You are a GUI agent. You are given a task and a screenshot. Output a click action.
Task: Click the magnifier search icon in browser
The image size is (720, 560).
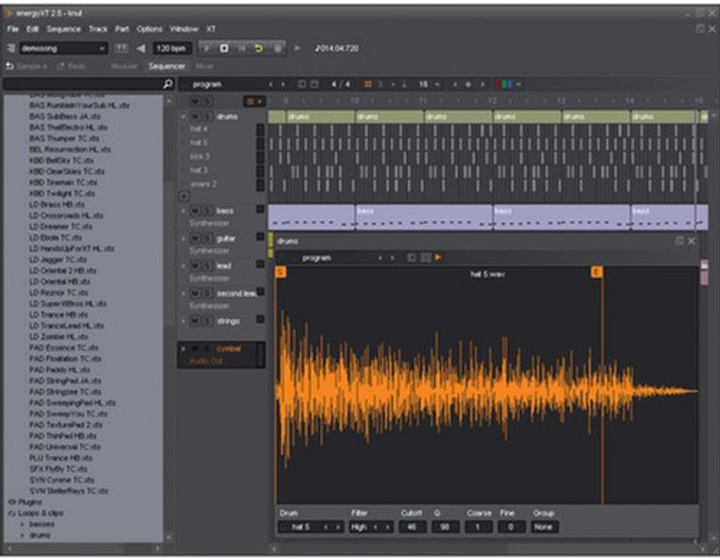point(168,84)
